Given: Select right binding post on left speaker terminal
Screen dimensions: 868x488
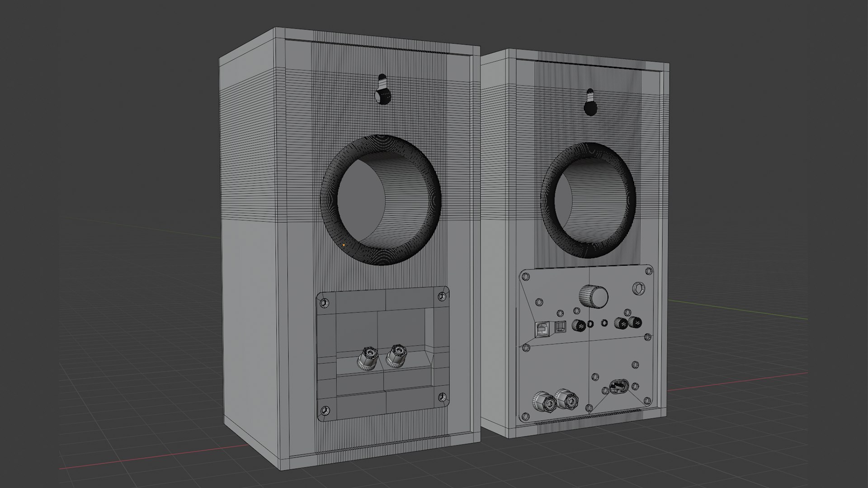Looking at the screenshot, I should coord(396,356).
